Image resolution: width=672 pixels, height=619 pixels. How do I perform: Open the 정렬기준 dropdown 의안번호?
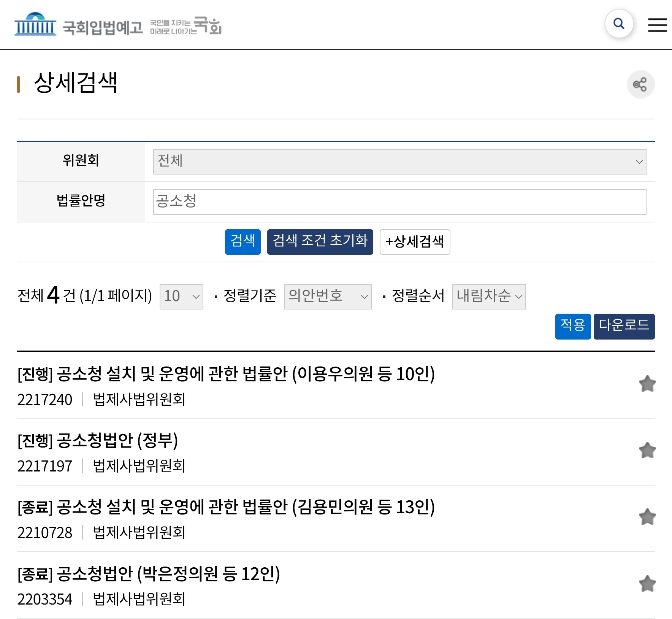(x=328, y=297)
